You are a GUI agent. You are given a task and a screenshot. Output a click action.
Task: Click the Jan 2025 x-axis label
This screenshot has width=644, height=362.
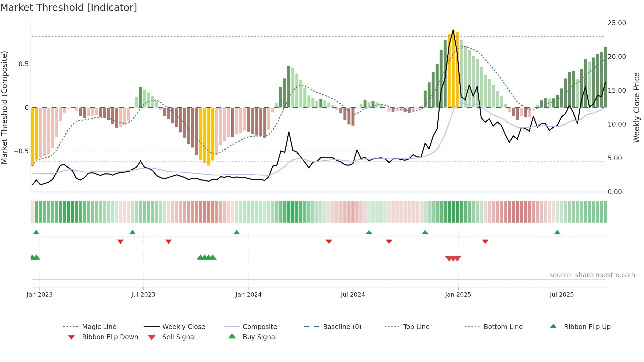pyautogui.click(x=458, y=294)
